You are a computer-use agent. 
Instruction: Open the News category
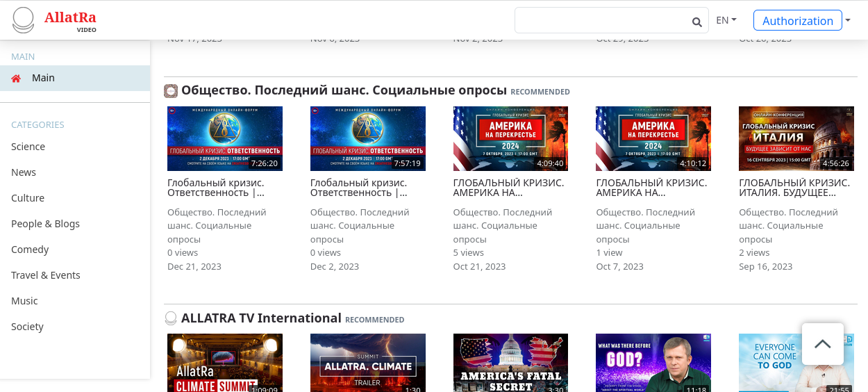(x=24, y=172)
